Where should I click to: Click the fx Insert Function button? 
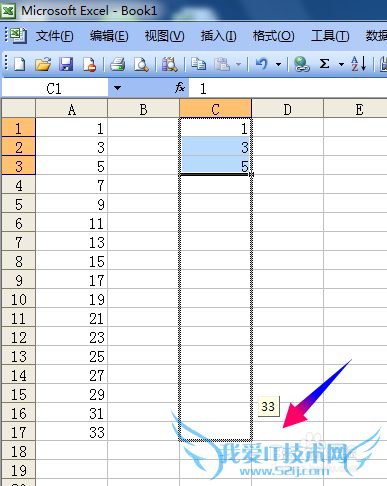click(x=180, y=88)
